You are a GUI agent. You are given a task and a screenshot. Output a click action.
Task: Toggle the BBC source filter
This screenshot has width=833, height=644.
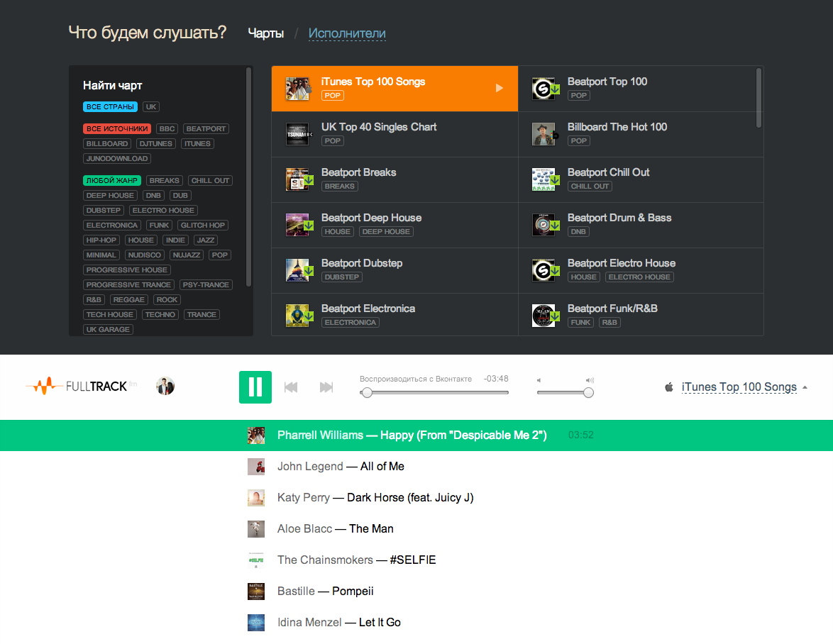(167, 128)
